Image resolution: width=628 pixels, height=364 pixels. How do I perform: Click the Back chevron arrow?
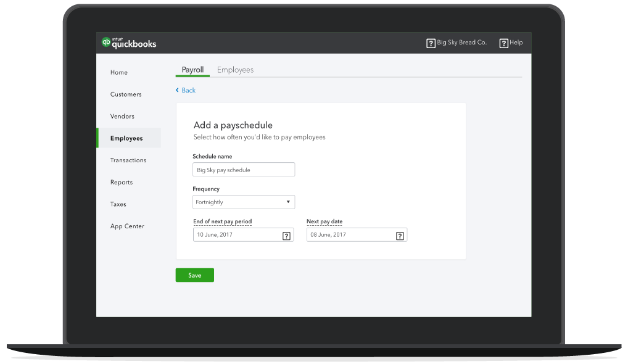[x=178, y=91]
